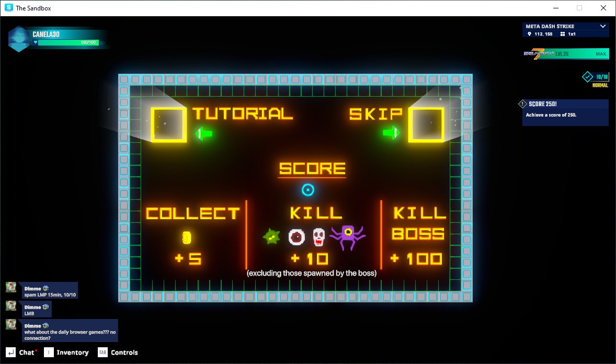
Task: Click the cyan target circle below SCORE
Action: click(308, 190)
